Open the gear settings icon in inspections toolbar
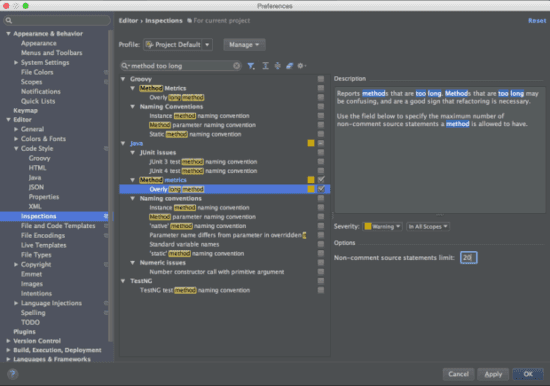 pyautogui.click(x=301, y=66)
